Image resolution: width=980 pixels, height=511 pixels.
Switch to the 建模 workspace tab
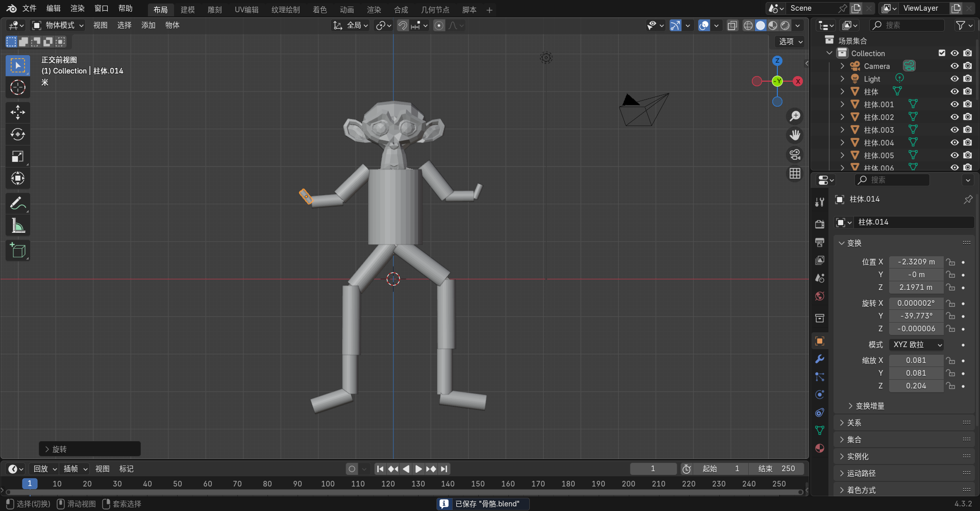tap(187, 10)
